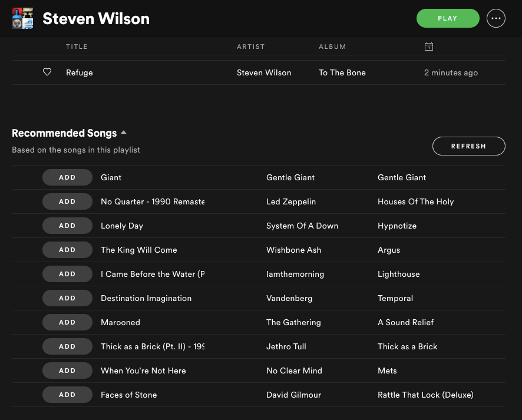Select the song title Lonely Day

122,226
